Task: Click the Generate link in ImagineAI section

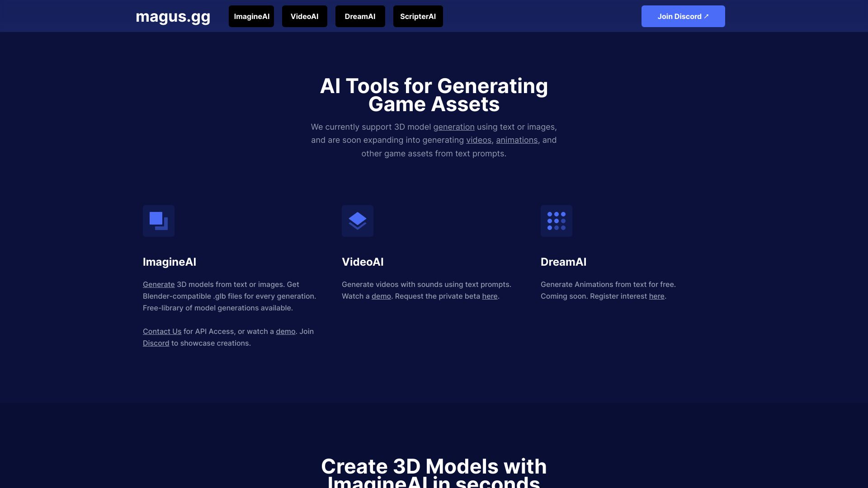Action: pyautogui.click(x=159, y=284)
